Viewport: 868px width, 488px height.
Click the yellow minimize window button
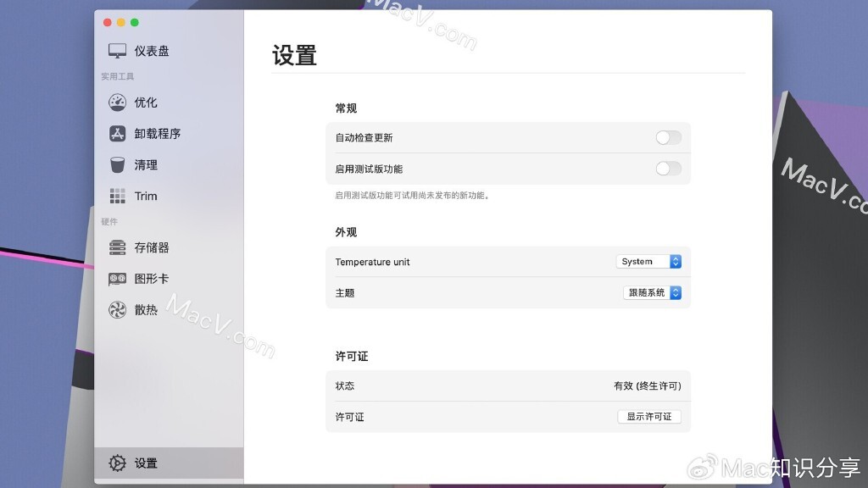click(x=121, y=22)
